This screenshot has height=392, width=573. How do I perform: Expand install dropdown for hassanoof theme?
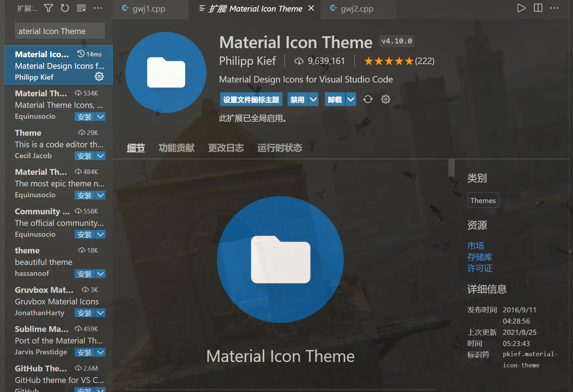coord(101,274)
